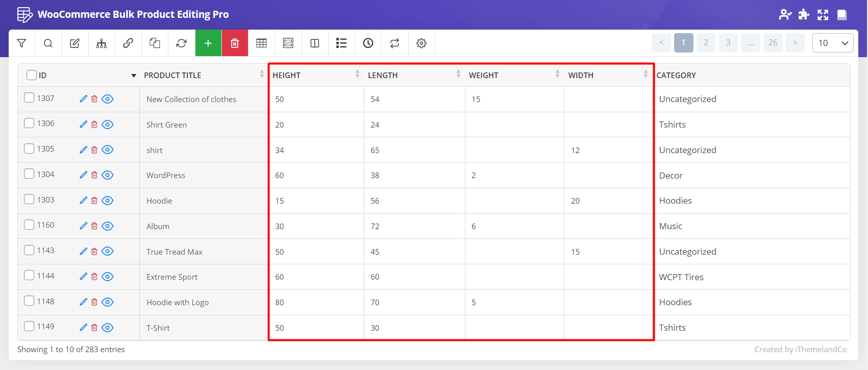Open the list view toolbar icon
The image size is (868, 370).
[341, 43]
